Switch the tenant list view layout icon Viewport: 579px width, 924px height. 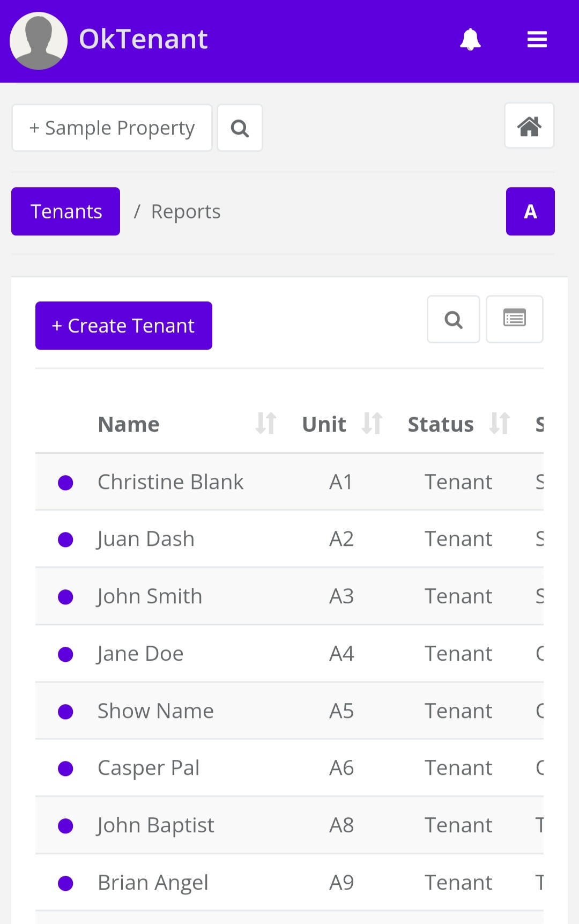[x=514, y=319]
